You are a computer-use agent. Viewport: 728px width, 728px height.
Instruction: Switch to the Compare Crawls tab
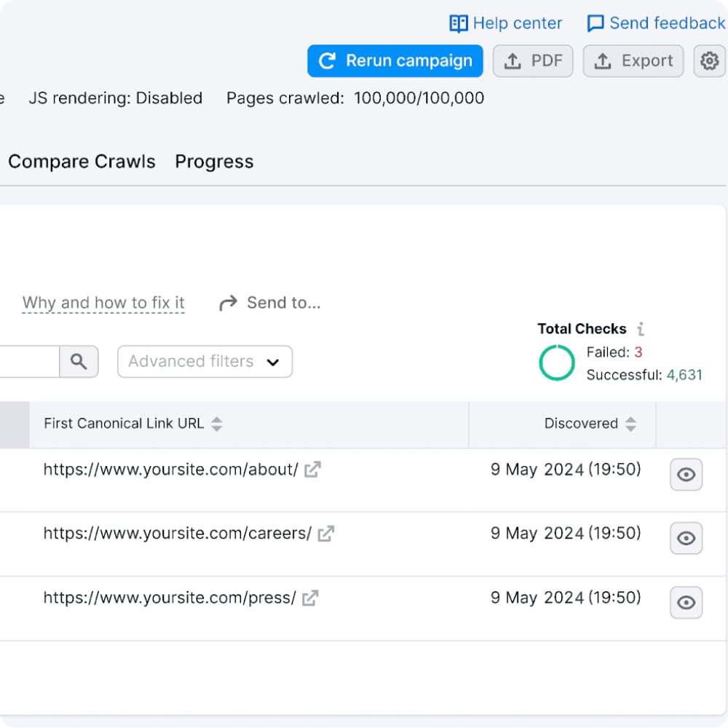[x=82, y=162]
